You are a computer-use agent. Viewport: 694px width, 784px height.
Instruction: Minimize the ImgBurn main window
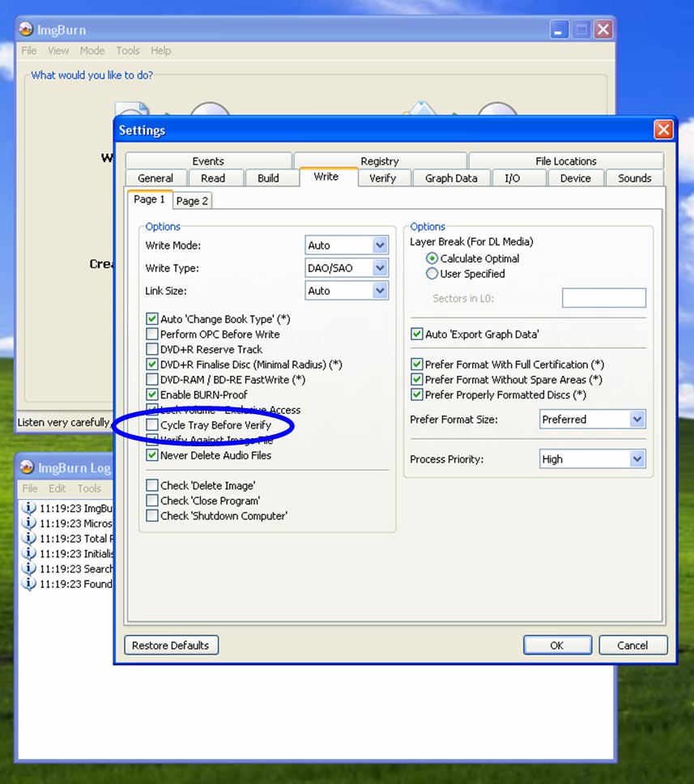coord(559,30)
